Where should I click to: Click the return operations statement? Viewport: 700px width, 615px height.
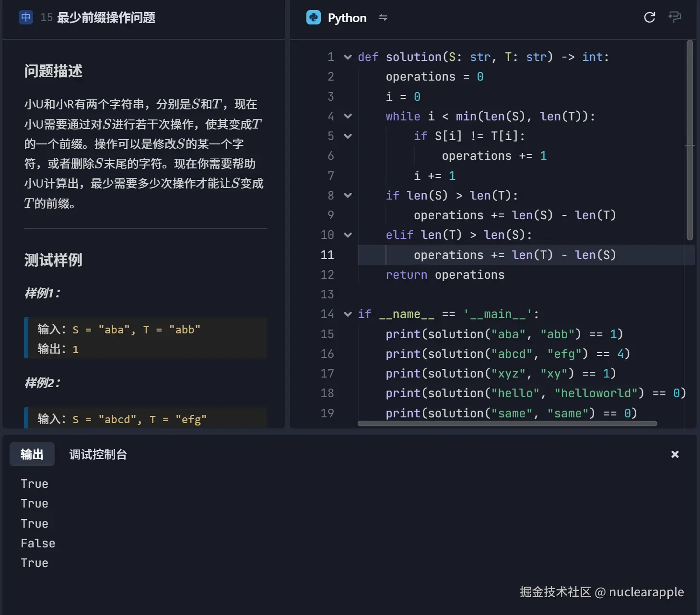pos(445,275)
